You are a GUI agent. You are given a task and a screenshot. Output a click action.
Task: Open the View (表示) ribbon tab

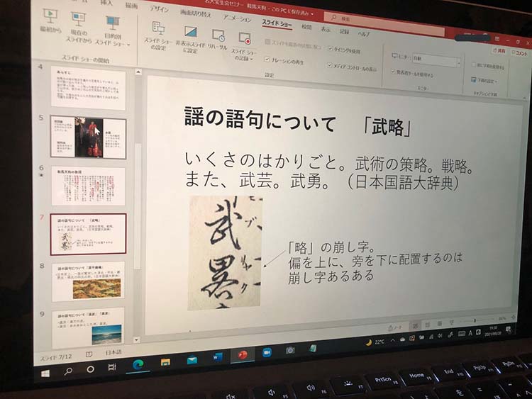326,30
